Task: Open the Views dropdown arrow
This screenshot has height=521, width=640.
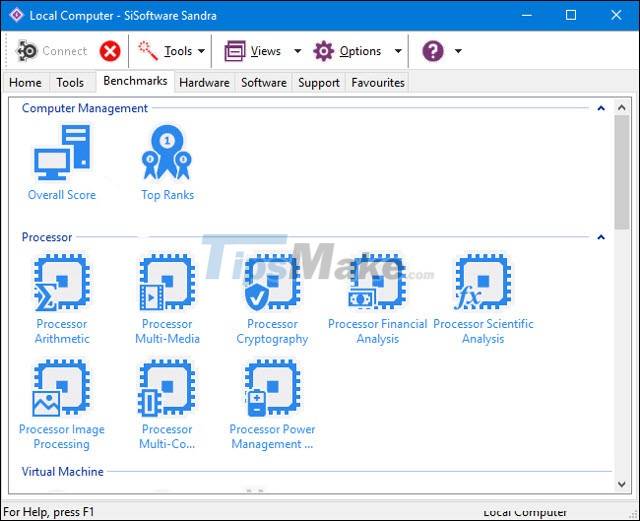Action: (x=298, y=51)
